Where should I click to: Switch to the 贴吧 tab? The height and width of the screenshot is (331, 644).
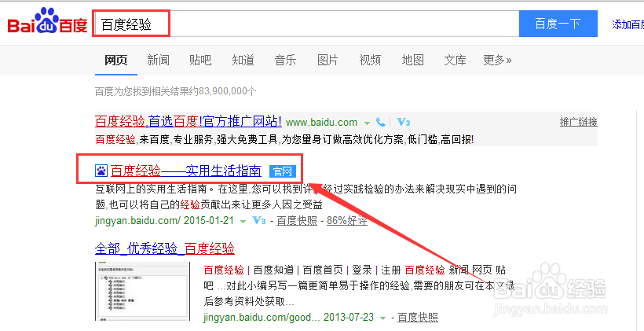(200, 60)
